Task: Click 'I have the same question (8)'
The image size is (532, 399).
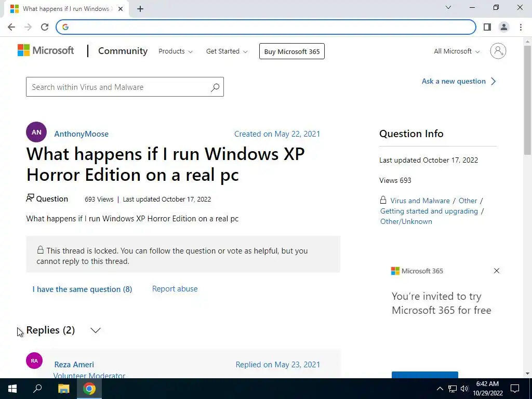Action: click(x=83, y=289)
